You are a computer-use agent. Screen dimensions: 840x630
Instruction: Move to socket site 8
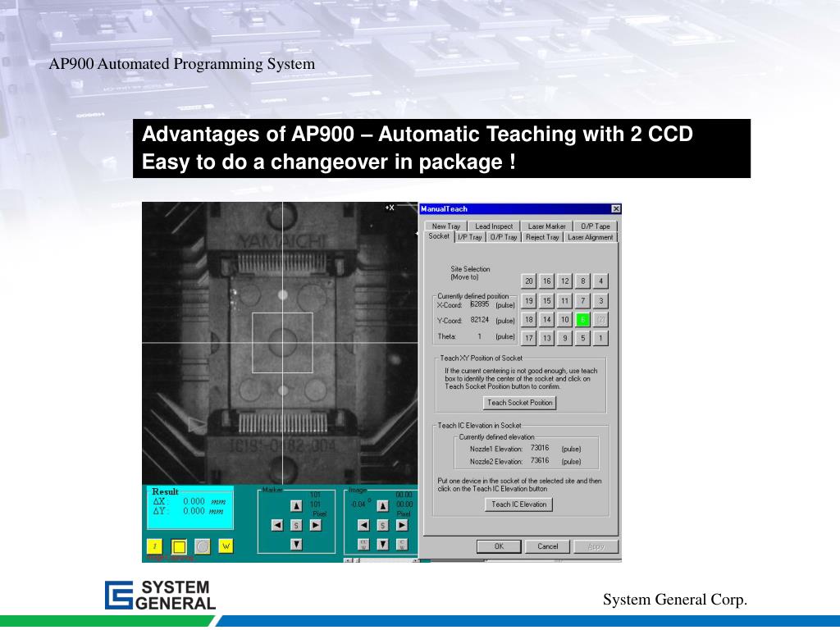point(583,281)
